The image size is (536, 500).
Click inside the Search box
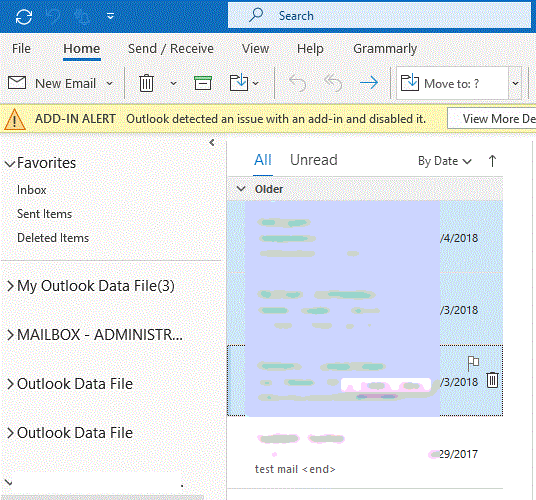[379, 15]
